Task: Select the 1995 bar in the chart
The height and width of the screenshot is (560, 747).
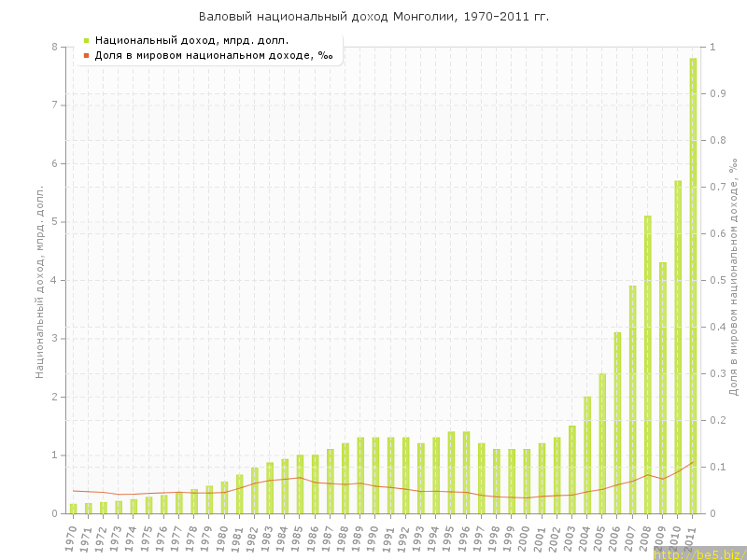Action: 451,472
